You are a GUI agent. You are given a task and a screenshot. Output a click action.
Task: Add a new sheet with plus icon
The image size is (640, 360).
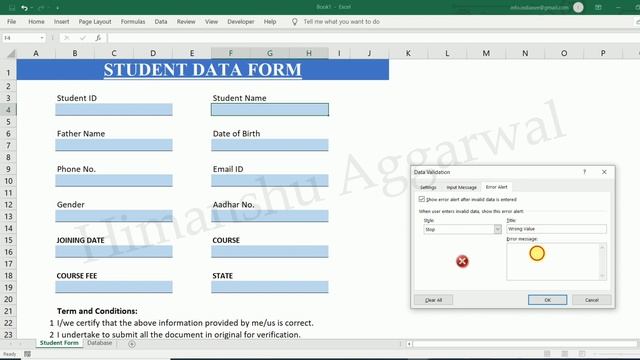131,344
